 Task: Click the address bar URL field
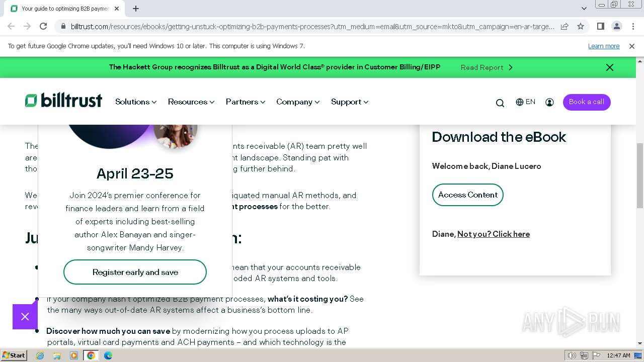[312, 26]
